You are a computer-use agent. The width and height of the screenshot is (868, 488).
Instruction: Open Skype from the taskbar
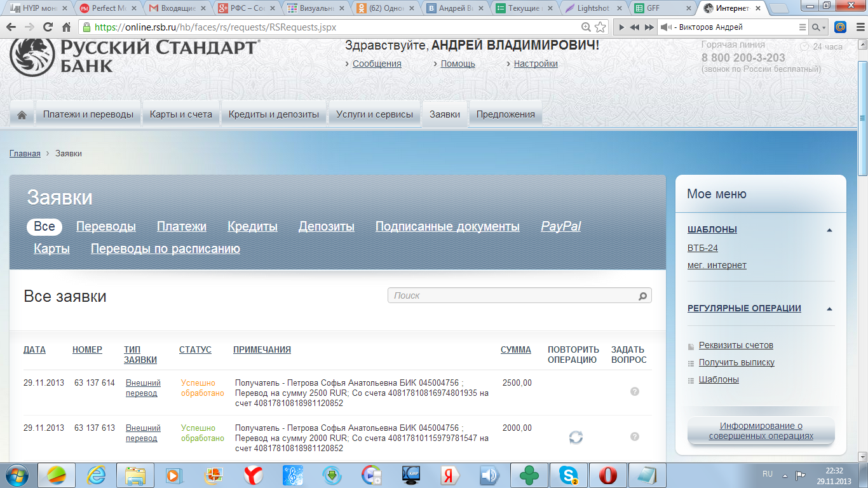click(569, 475)
